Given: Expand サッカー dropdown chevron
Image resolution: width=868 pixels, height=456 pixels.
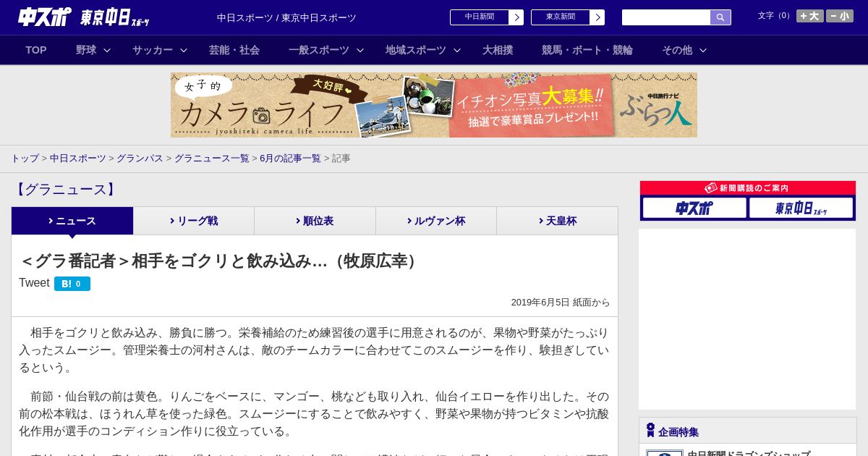Looking at the screenshot, I should (184, 50).
